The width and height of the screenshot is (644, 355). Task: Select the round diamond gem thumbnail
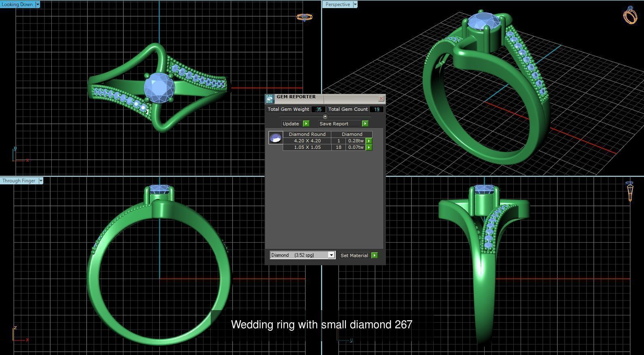coord(275,138)
